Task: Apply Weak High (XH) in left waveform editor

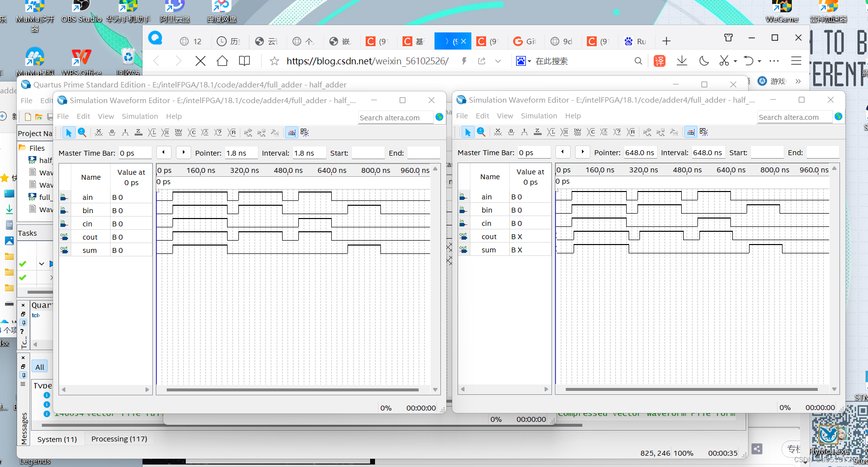Action: point(165,133)
